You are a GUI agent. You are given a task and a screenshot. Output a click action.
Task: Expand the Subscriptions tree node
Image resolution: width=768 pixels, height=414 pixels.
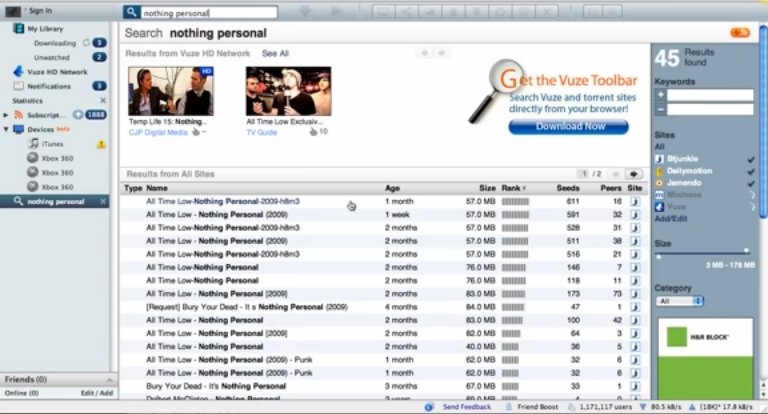6,115
